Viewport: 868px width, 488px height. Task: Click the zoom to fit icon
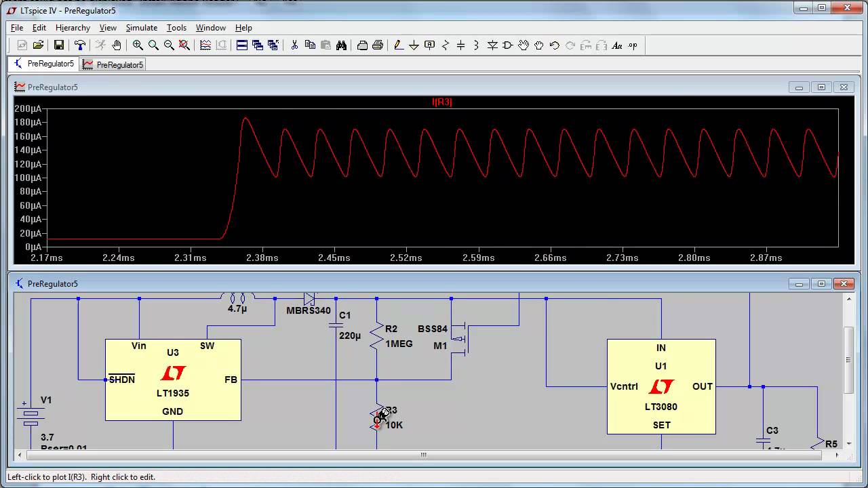(x=184, y=45)
